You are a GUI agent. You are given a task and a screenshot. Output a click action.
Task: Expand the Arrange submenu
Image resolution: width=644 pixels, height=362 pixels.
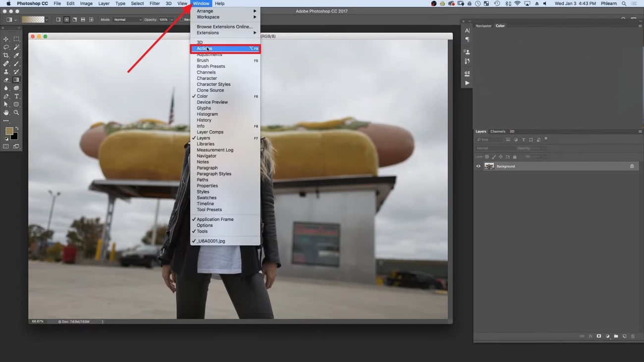coord(225,11)
